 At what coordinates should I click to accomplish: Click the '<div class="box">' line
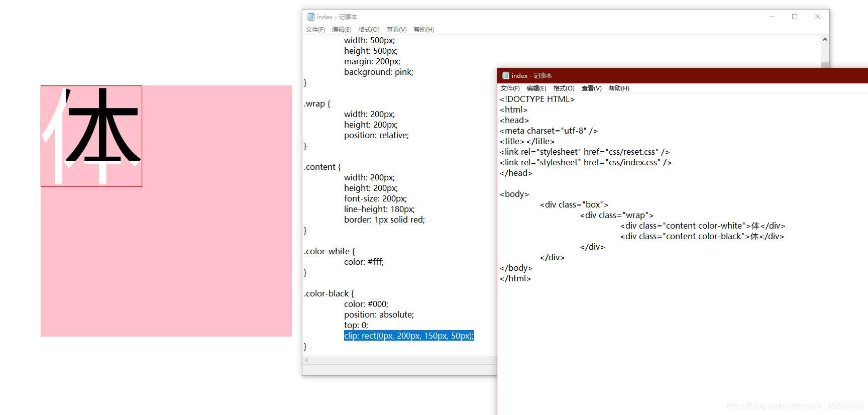point(574,204)
